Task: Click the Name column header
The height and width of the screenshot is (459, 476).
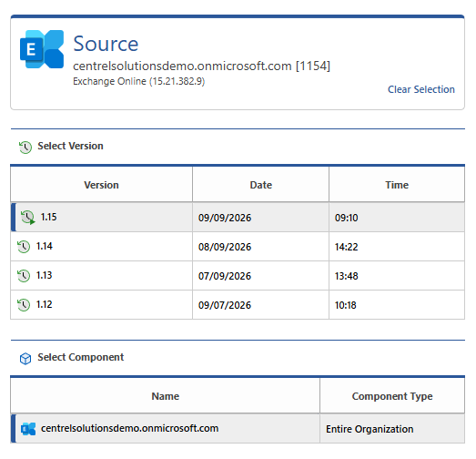Action: (x=165, y=396)
